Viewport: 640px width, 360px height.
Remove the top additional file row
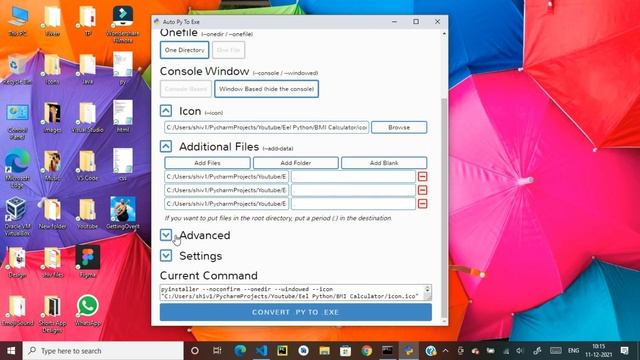pos(422,176)
